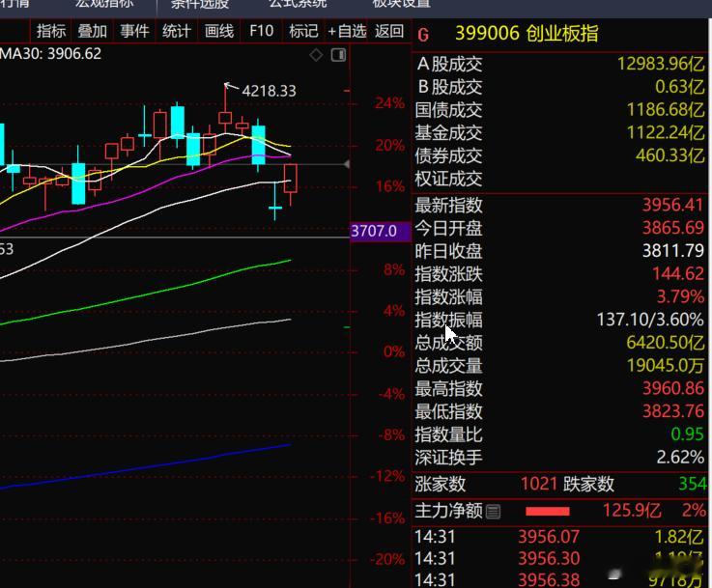Click the 16% axis label
The image size is (712, 588).
(389, 186)
